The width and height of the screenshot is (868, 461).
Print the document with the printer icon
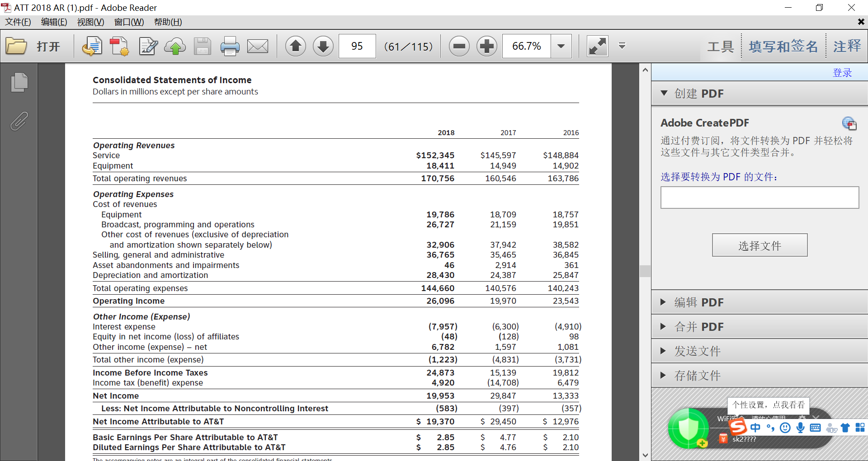pyautogui.click(x=230, y=46)
